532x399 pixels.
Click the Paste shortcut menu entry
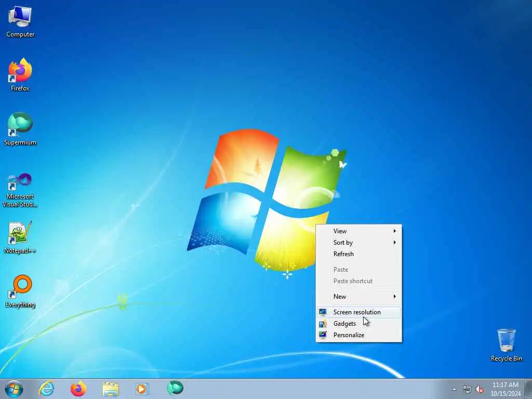358,281
